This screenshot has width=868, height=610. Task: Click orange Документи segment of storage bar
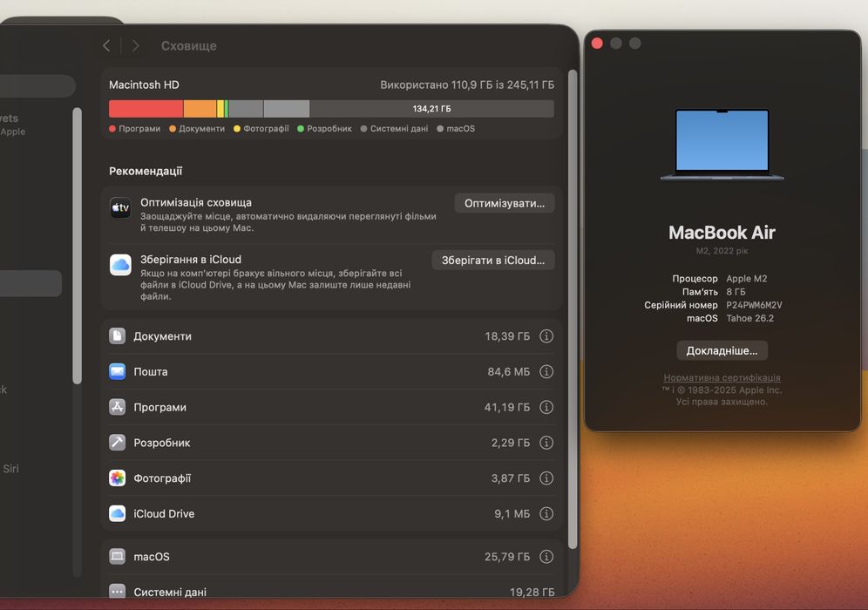(200, 109)
